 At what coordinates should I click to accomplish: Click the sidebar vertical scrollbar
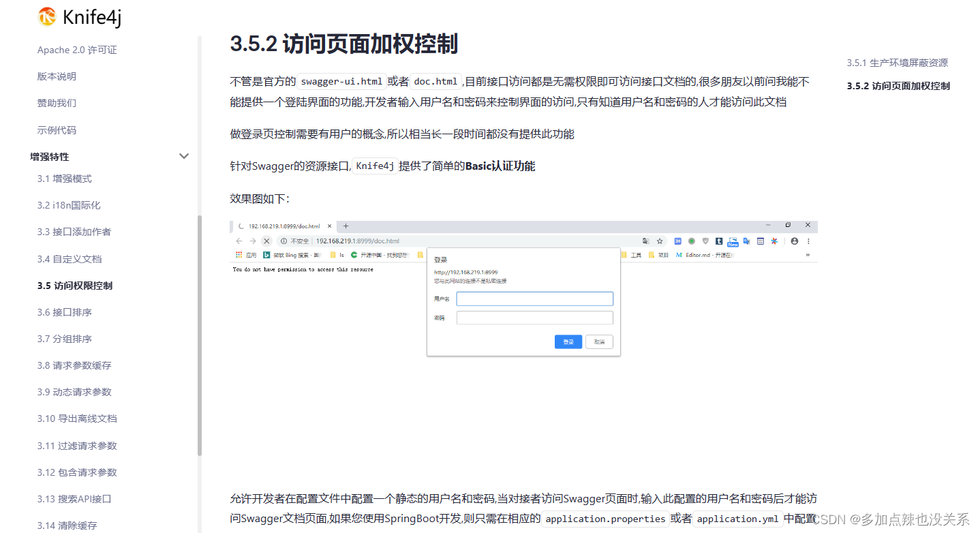pyautogui.click(x=200, y=335)
